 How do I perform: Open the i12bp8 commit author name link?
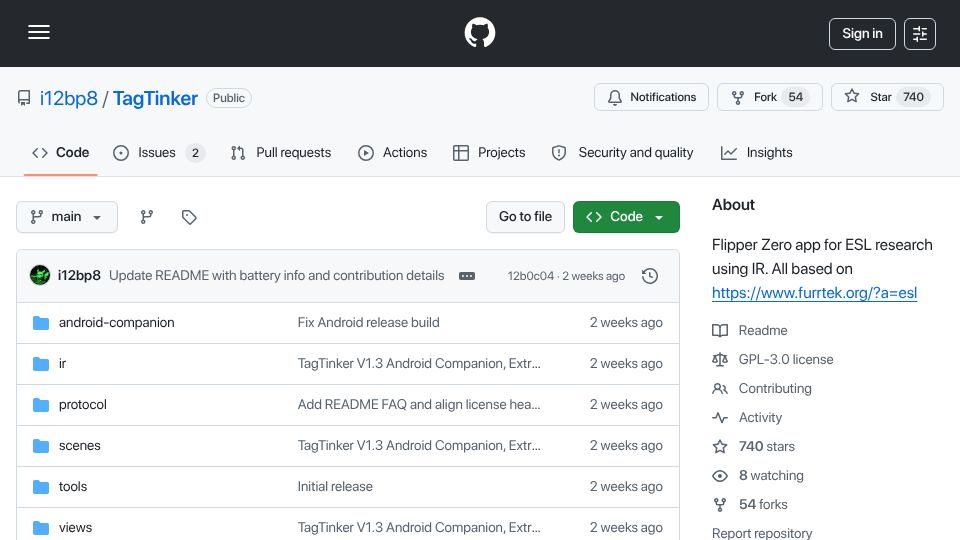(79, 276)
